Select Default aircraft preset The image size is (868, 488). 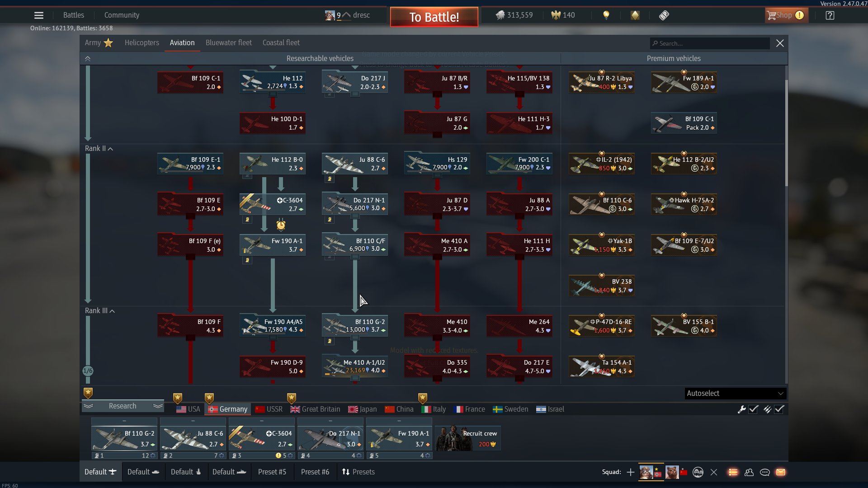(100, 472)
